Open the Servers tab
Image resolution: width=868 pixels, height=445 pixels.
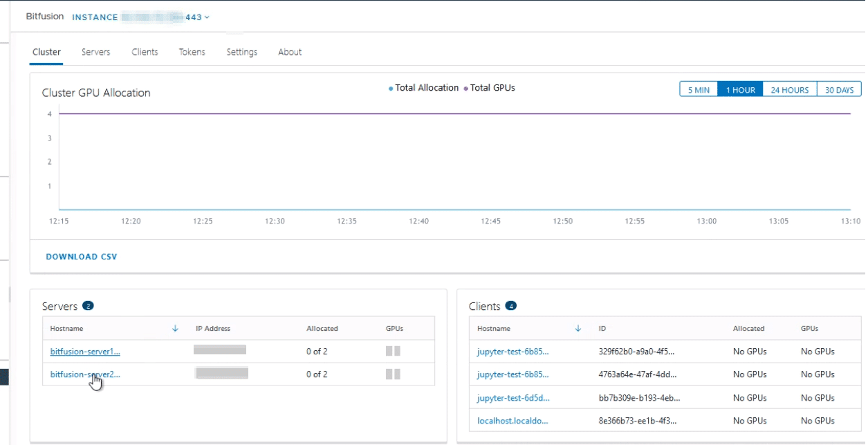point(95,52)
